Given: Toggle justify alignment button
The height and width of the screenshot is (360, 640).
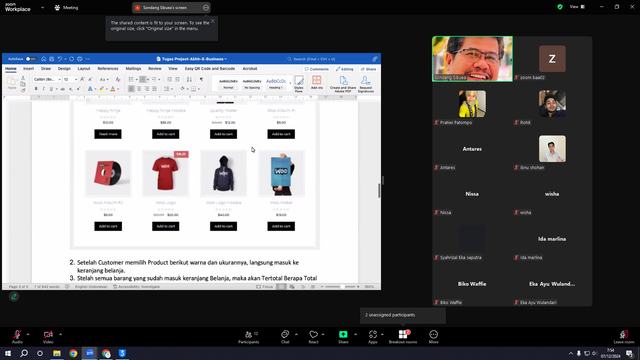Looking at the screenshot, I should tap(154, 89).
